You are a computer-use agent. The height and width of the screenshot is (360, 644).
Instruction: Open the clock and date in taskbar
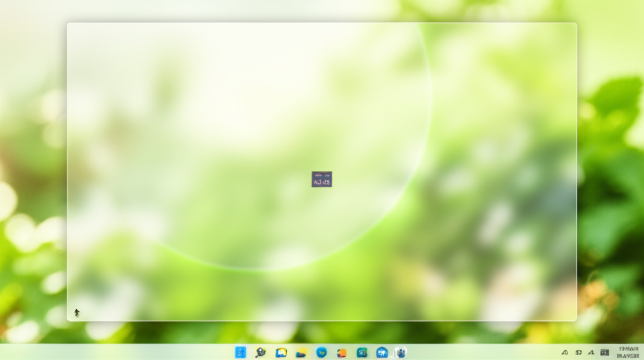(x=628, y=352)
